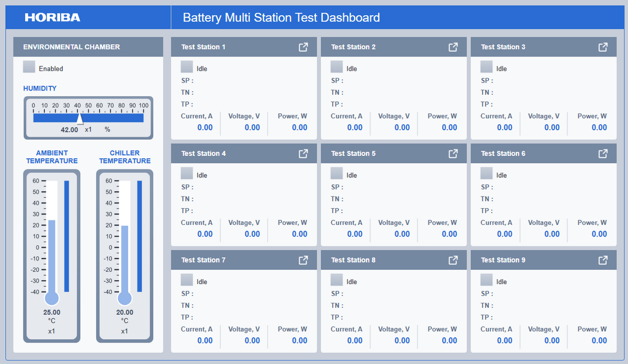Open Test Station 5 external link icon
Screen dimensions: 628x364
click(x=453, y=154)
